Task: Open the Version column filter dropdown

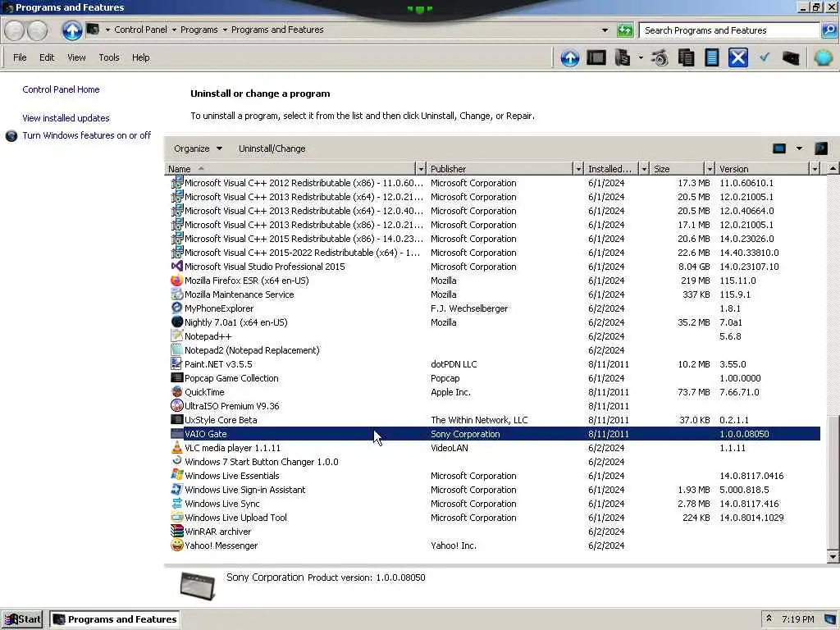Action: (815, 169)
